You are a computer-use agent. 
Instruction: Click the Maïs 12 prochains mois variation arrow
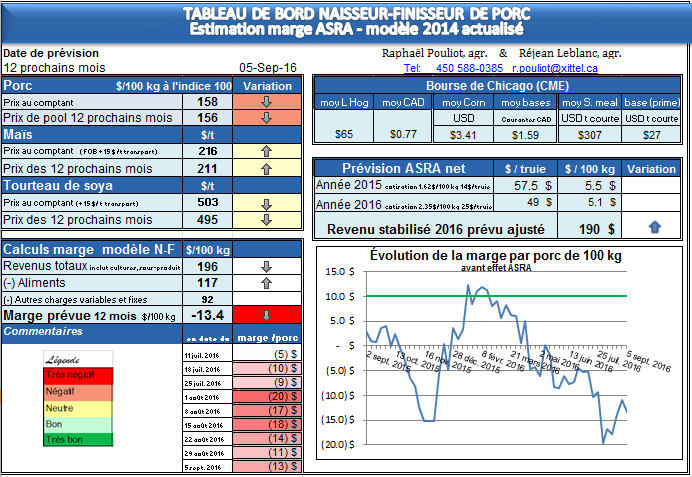click(266, 169)
